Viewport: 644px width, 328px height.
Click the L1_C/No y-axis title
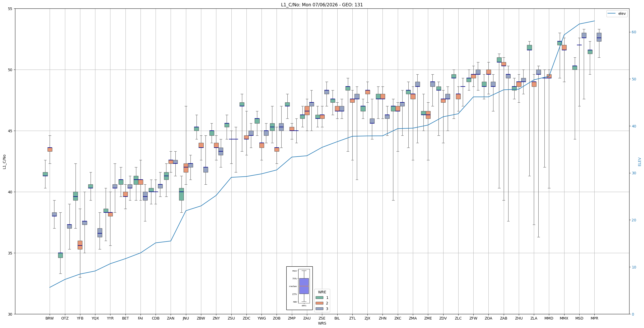coord(4,162)
